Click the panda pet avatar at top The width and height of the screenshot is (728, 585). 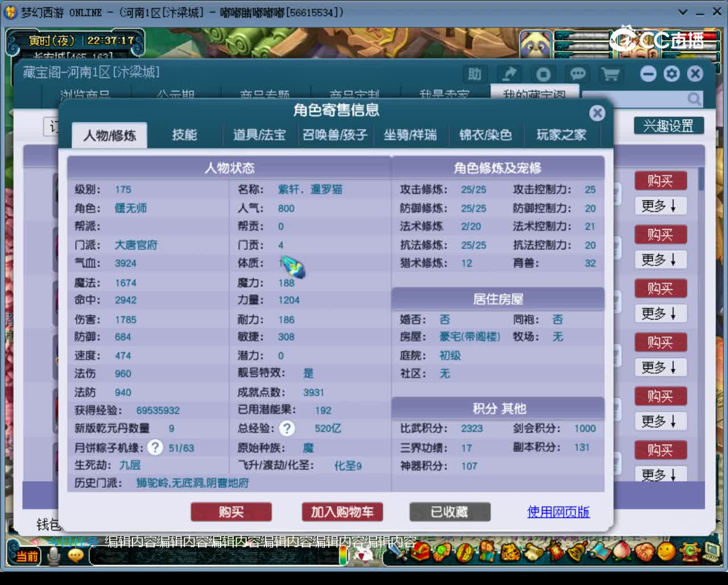pos(536,44)
